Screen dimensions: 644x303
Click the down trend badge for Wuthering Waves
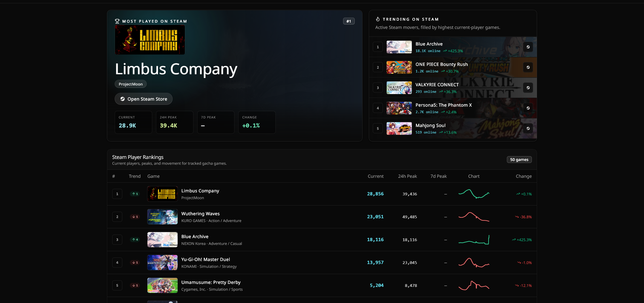click(x=135, y=217)
